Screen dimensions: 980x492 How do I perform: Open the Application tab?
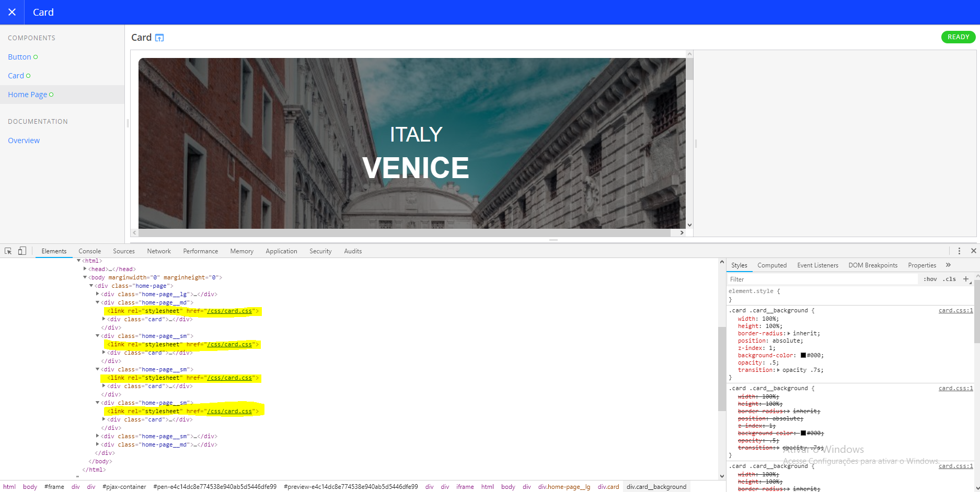tap(281, 251)
